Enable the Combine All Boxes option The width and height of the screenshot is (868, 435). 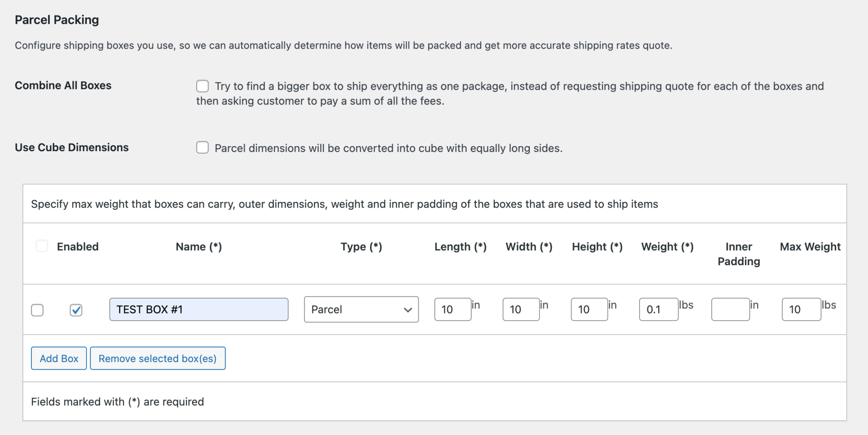202,86
